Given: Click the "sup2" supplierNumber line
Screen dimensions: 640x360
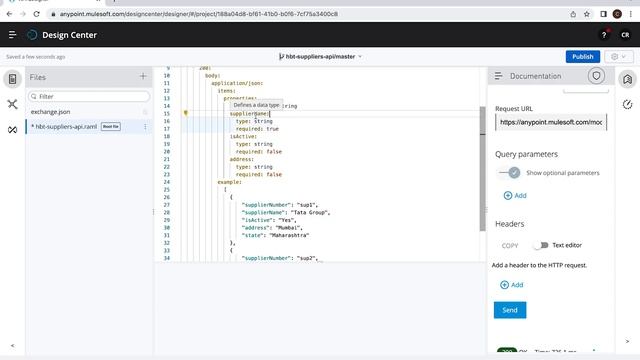Looking at the screenshot, I should (x=280, y=258).
